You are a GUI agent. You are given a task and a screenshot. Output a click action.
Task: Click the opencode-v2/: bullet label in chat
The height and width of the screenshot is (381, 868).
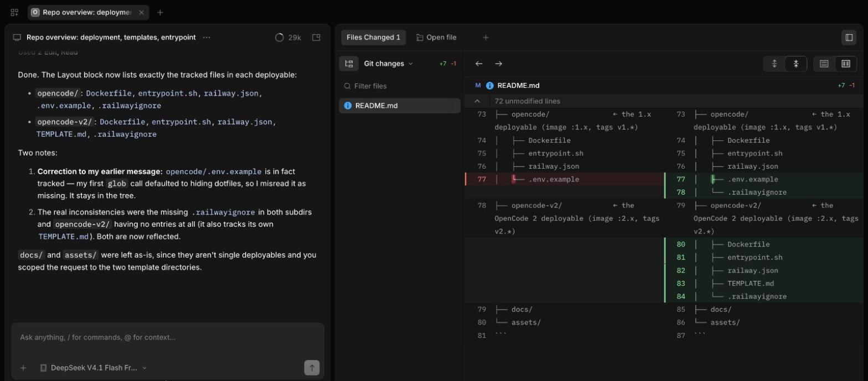[x=66, y=122]
